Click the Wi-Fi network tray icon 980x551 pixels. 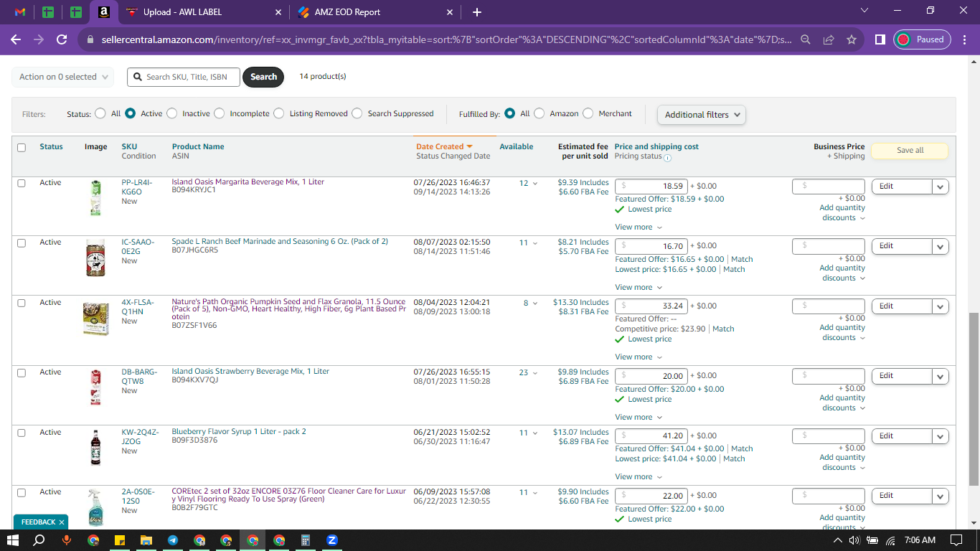pyautogui.click(x=891, y=540)
